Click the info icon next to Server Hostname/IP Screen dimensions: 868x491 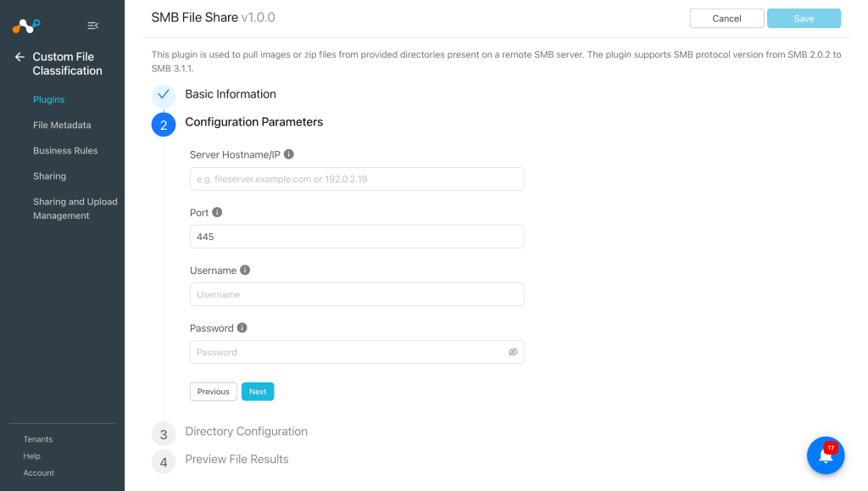click(289, 154)
